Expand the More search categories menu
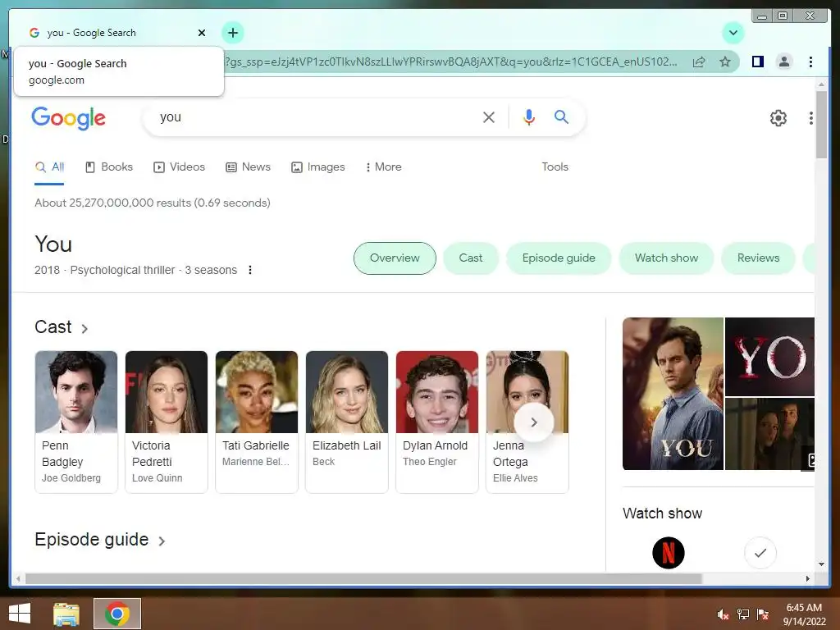840x630 pixels. click(384, 167)
